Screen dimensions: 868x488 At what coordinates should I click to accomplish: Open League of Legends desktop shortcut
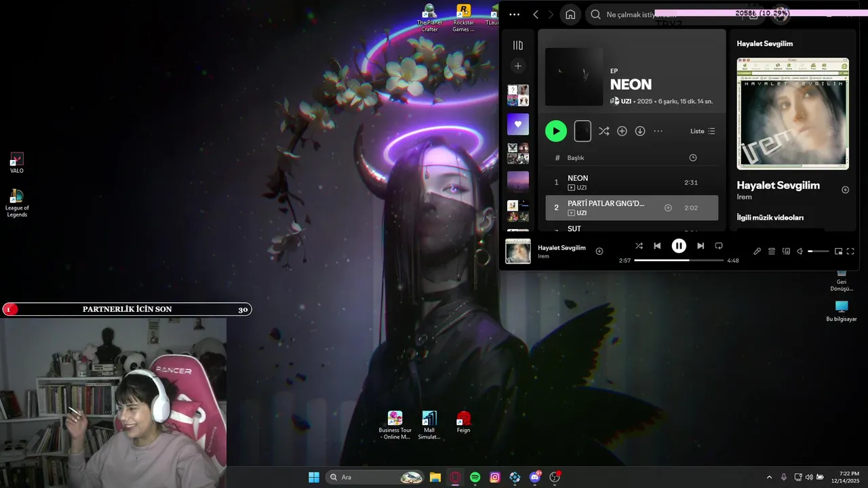click(17, 203)
